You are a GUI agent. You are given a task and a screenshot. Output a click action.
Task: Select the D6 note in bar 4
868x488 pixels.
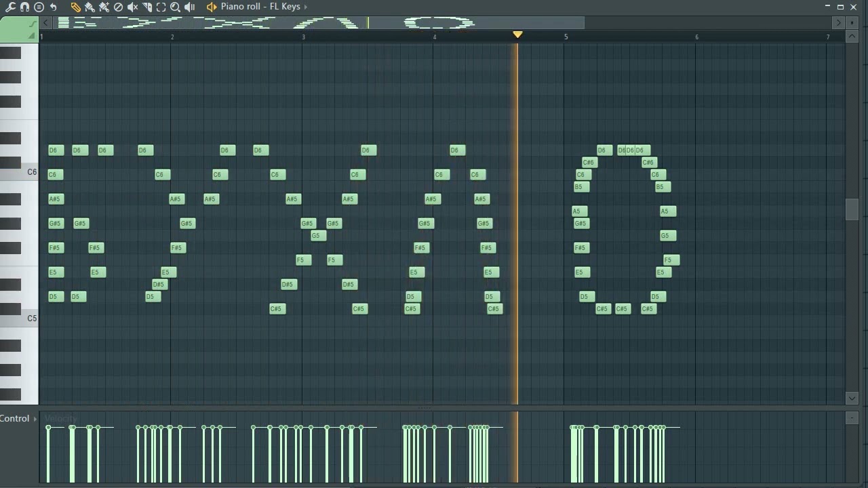458,150
